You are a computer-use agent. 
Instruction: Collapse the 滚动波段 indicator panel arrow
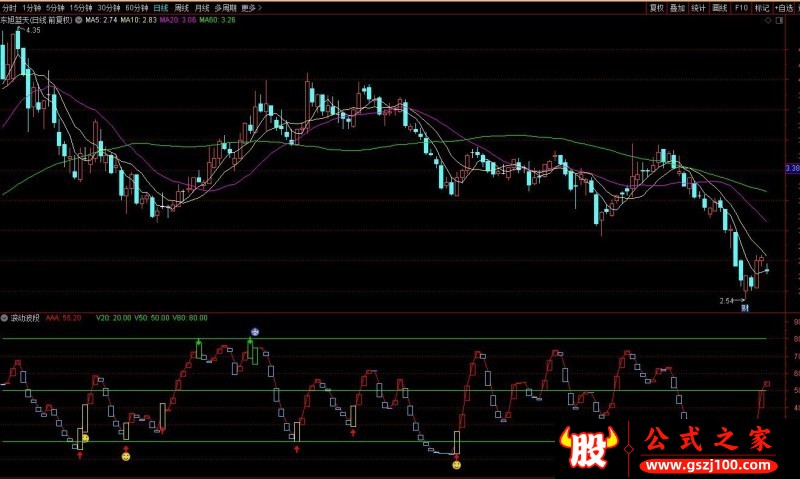[x=5, y=317]
